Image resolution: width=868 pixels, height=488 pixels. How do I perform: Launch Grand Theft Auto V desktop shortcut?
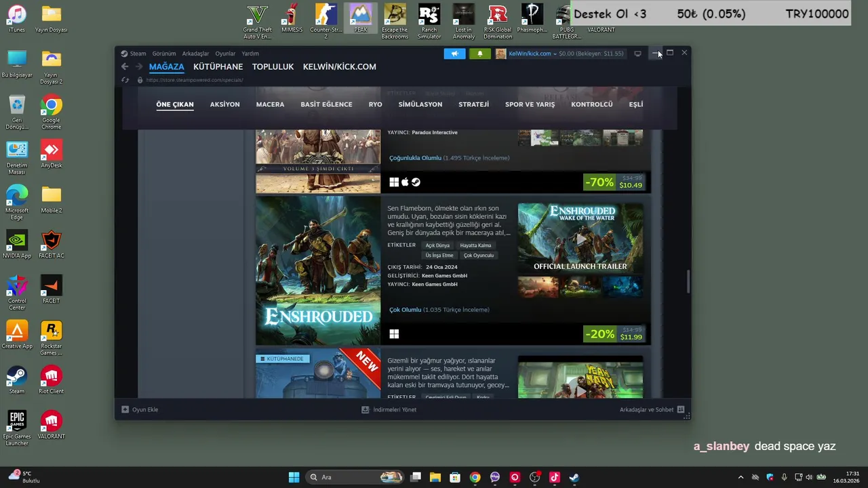pyautogui.click(x=258, y=22)
